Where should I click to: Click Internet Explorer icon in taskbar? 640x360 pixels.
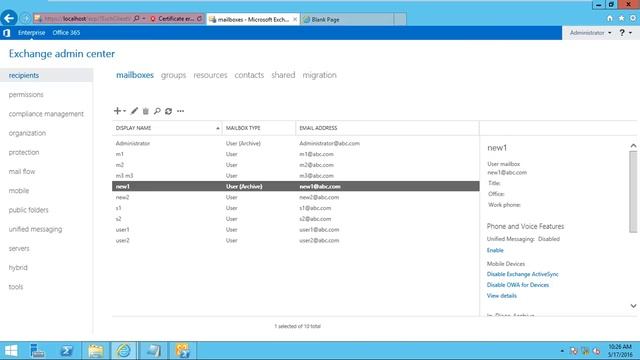point(124,351)
